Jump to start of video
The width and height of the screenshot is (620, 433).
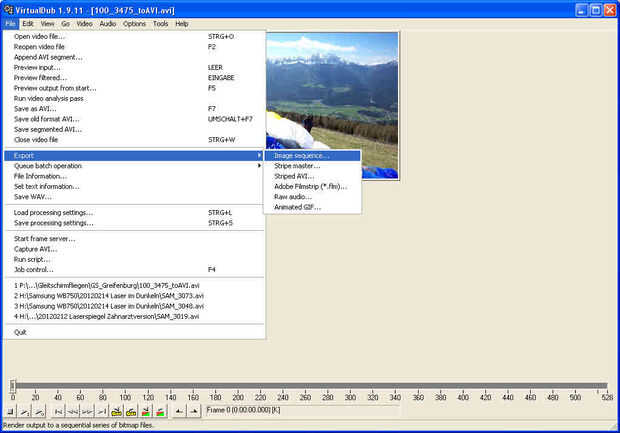[58, 412]
